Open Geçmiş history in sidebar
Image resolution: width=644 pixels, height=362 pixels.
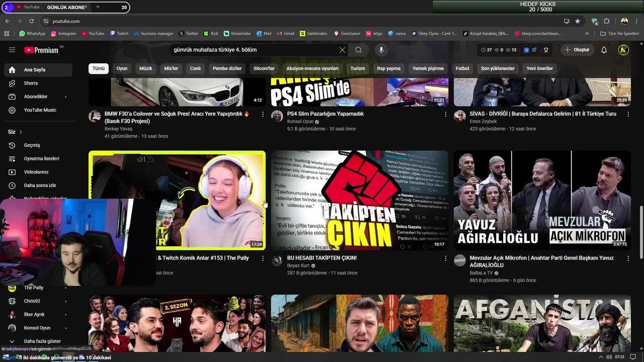pos(38,145)
